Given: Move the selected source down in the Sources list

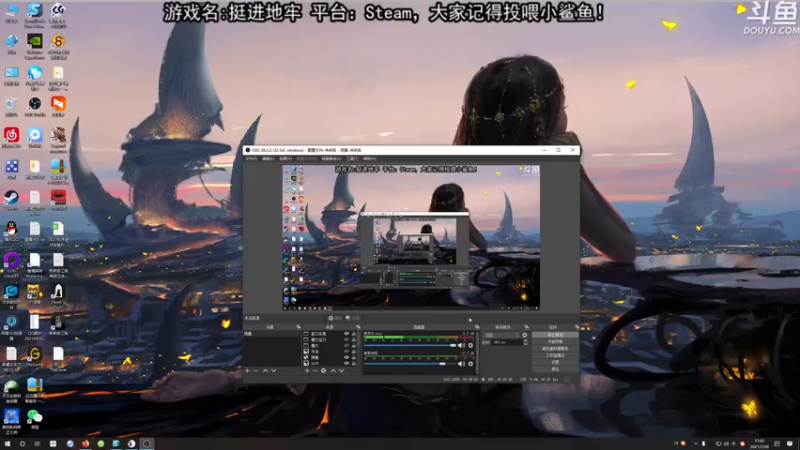Looking at the screenshot, I should (342, 370).
